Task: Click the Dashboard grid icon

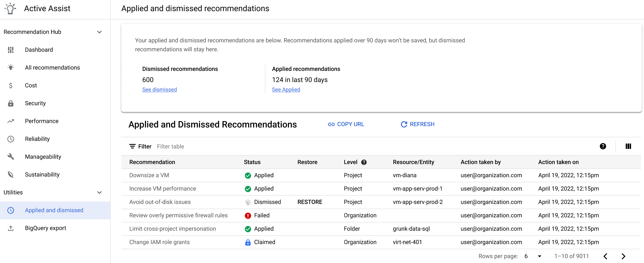Action: click(12, 49)
